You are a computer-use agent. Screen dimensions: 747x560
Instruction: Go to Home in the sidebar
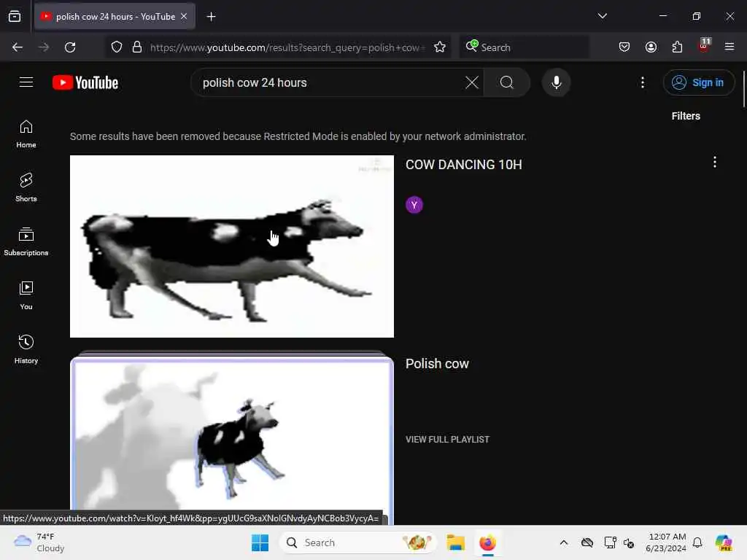[26, 134]
